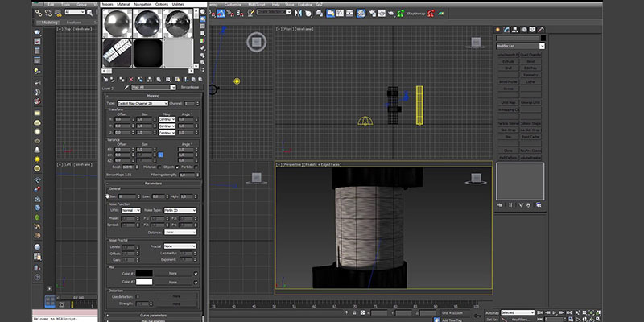Click the Sample Type icon in Material Editor
This screenshot has width=644, height=322.
pyautogui.click(x=203, y=11)
